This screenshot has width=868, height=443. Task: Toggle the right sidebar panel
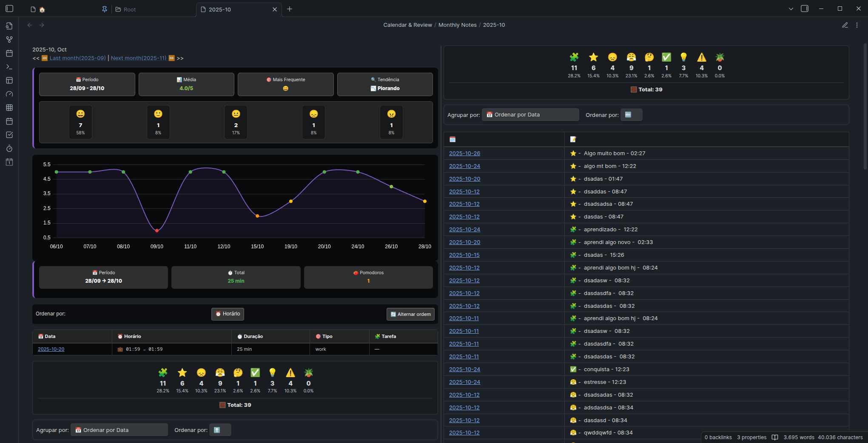(804, 9)
